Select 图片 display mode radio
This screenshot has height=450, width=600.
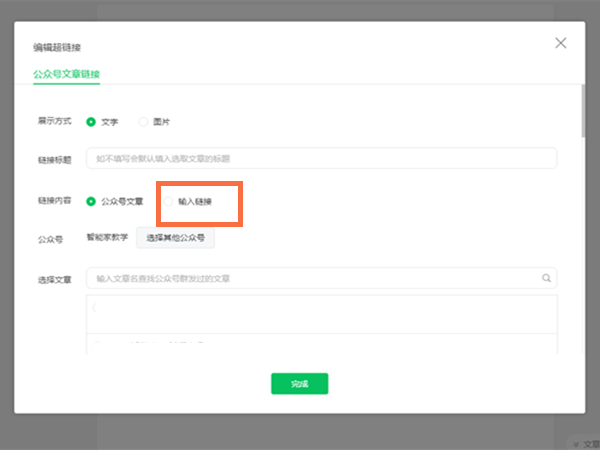pos(143,122)
